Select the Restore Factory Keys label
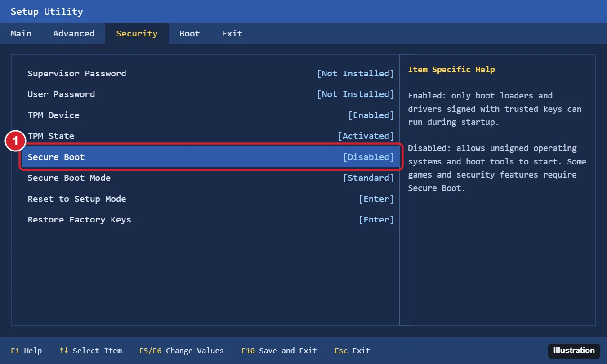The width and height of the screenshot is (607, 364). coord(80,220)
